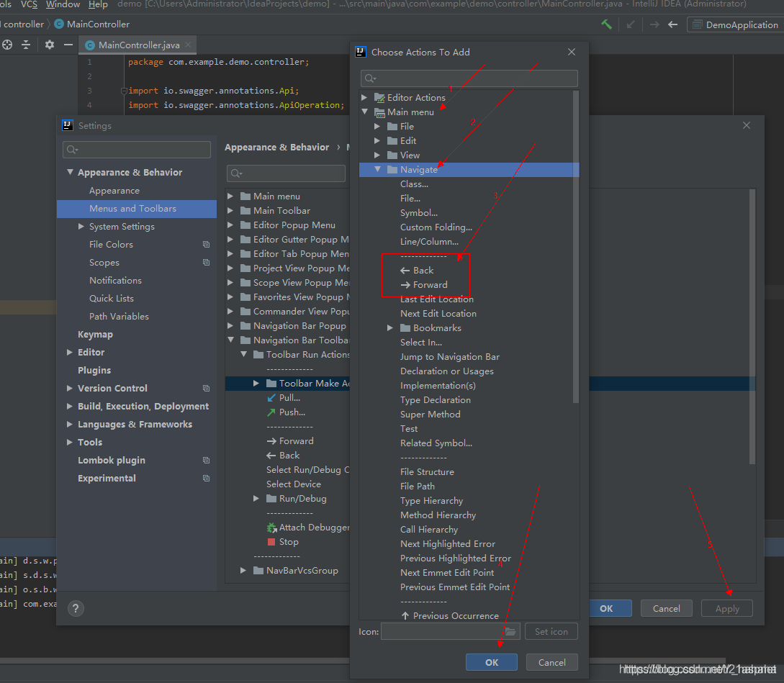Open the Help menu

pyautogui.click(x=98, y=4)
